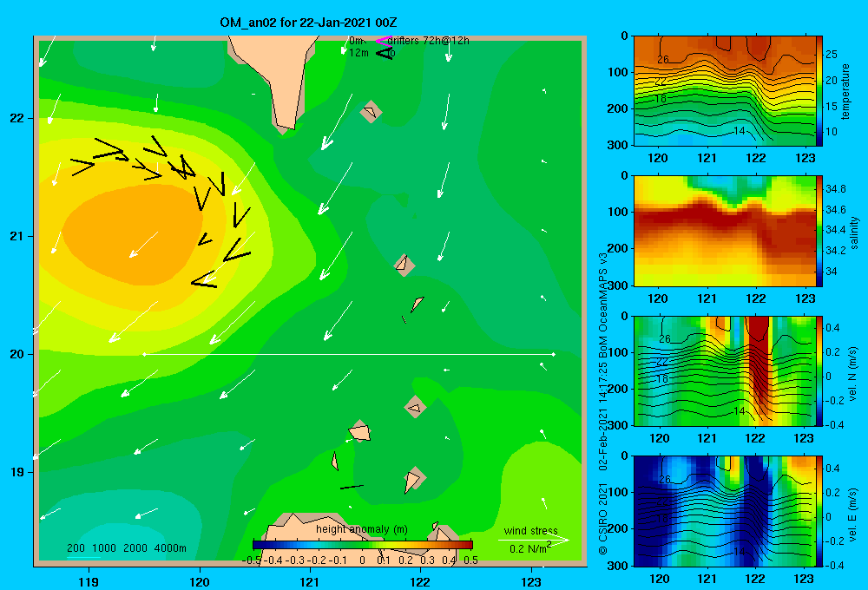Image resolution: width=868 pixels, height=590 pixels.
Task: Click latitude label 20 on main map
Action: 17,354
